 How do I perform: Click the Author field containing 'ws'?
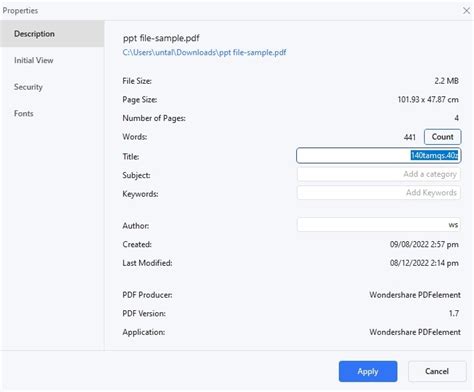point(379,225)
